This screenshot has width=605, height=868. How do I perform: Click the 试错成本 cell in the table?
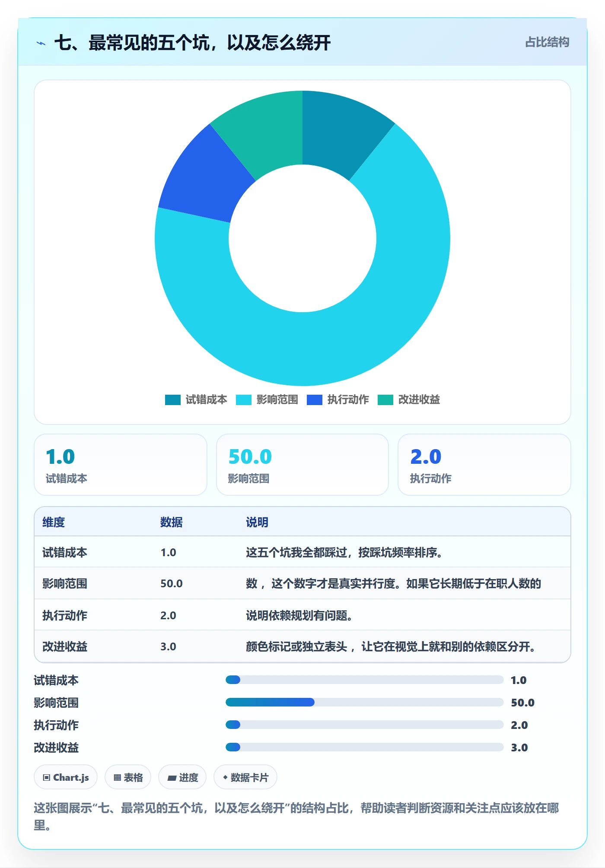pos(65,552)
